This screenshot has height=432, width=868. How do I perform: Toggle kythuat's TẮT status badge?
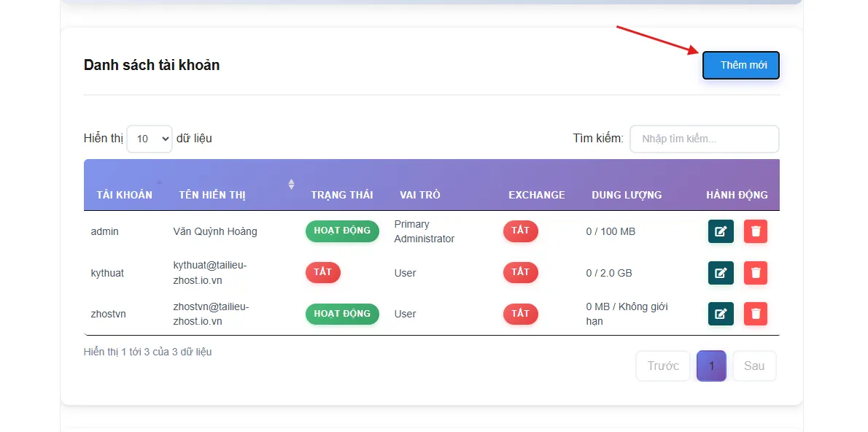(322, 272)
